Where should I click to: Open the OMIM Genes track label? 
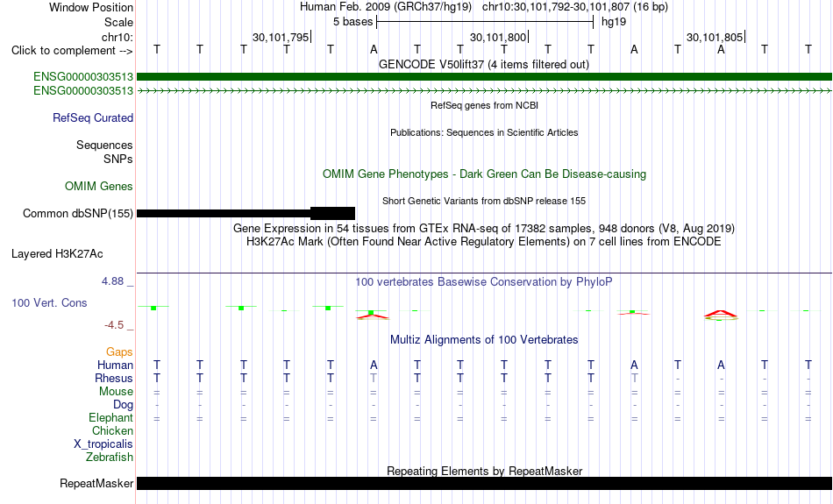(99, 187)
